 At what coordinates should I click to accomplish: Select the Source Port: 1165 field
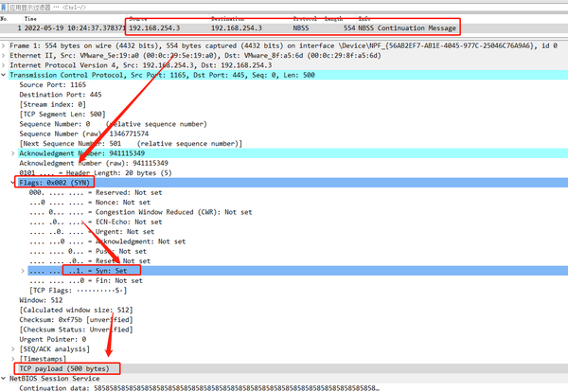(52, 85)
